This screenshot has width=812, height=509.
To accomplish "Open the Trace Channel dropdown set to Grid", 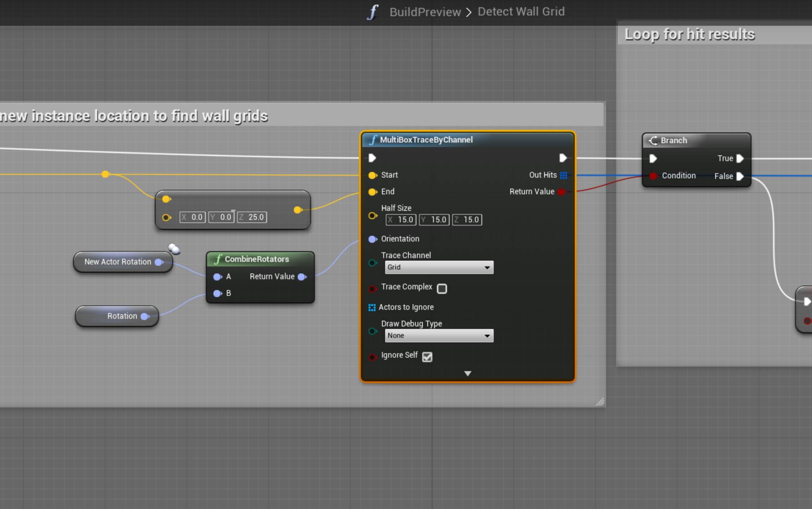I will point(439,267).
